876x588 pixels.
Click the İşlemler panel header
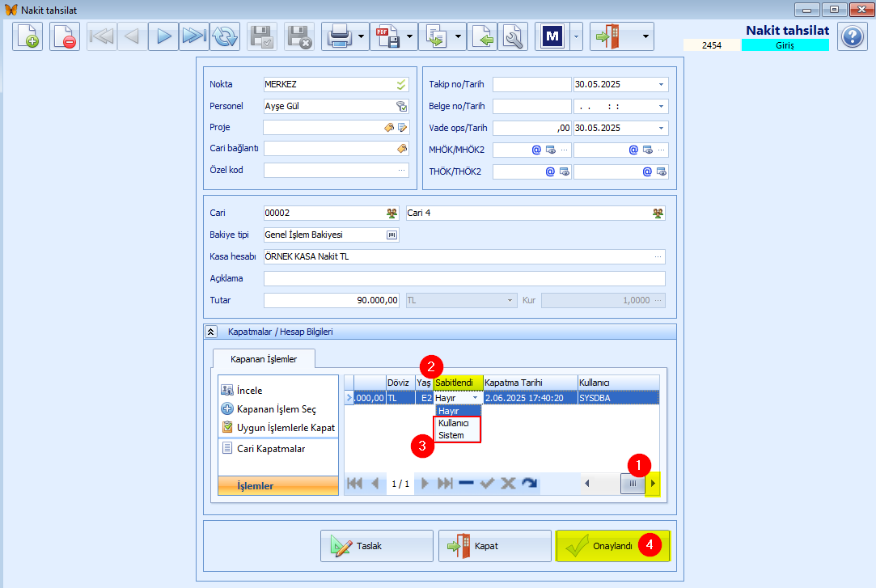278,486
